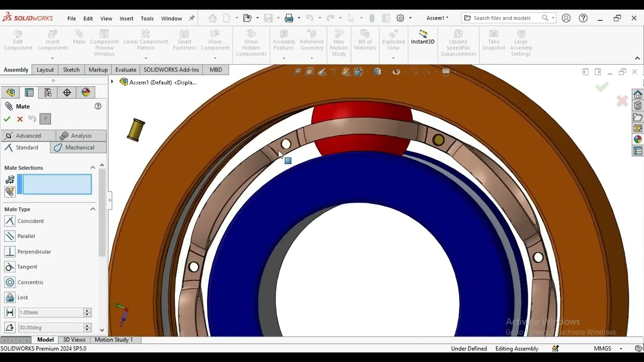This screenshot has width=644, height=362.
Task: Expand the Print dropdown arrow
Action: 299,18
